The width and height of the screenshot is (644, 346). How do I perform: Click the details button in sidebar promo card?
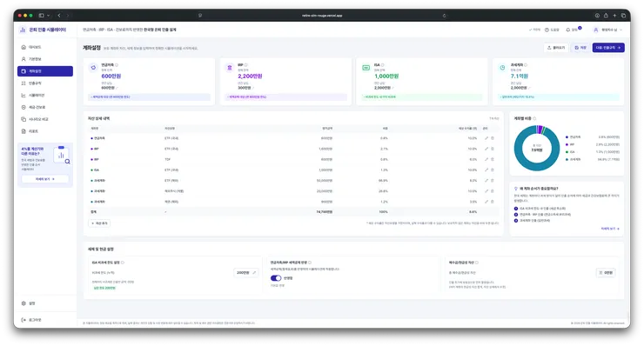point(45,179)
